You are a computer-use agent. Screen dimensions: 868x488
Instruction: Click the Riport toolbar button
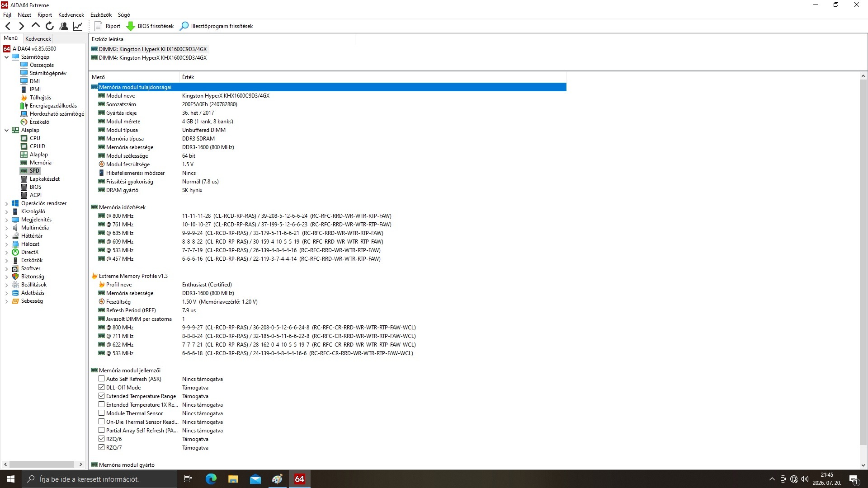(x=107, y=26)
